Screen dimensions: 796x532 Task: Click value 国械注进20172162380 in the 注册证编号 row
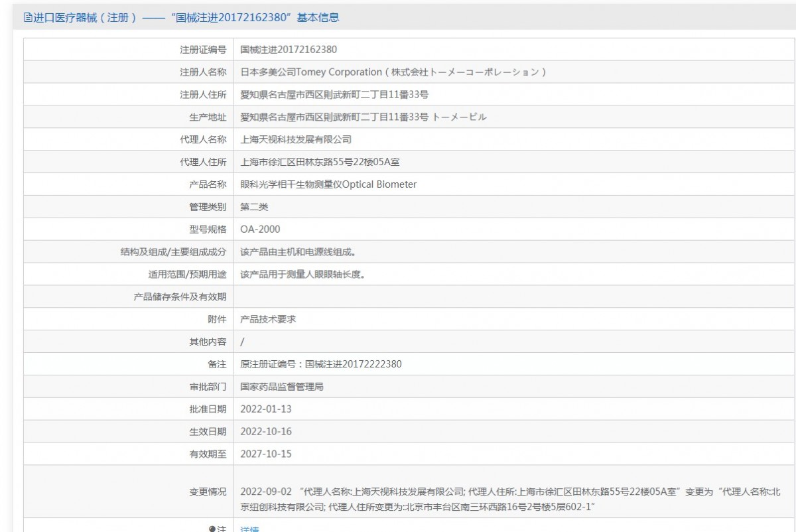(289, 50)
